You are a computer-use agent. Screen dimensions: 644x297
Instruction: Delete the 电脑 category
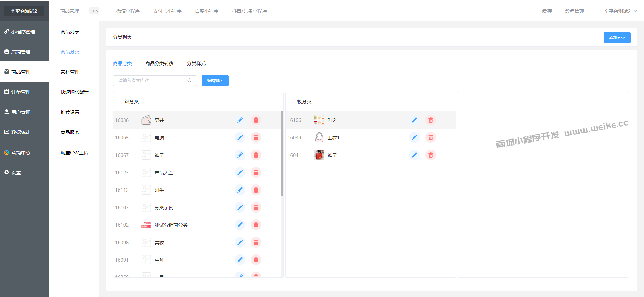pyautogui.click(x=256, y=137)
